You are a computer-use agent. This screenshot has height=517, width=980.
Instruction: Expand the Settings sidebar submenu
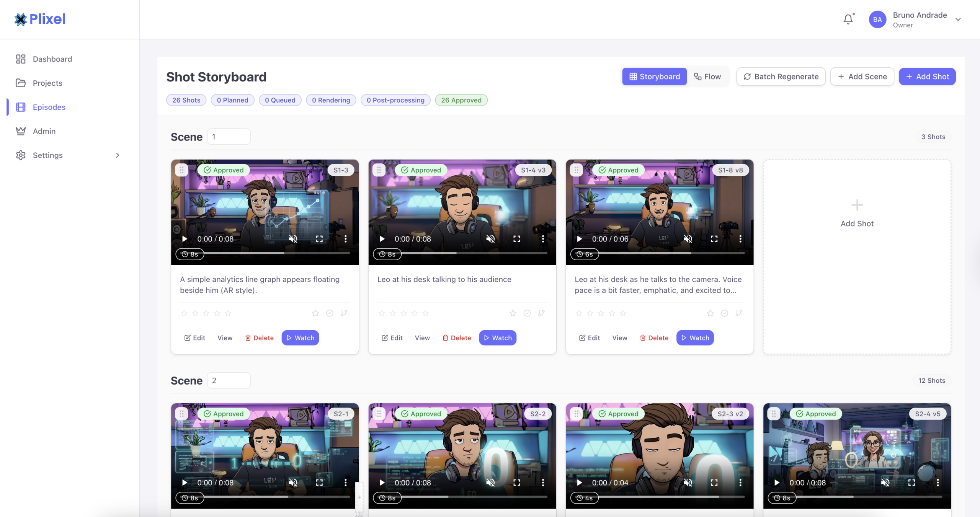pyautogui.click(x=118, y=155)
